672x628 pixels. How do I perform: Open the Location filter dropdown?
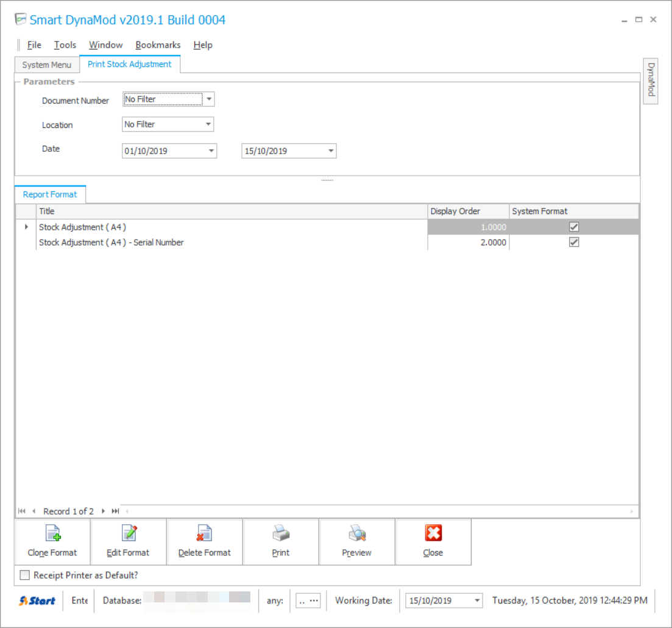coord(208,124)
